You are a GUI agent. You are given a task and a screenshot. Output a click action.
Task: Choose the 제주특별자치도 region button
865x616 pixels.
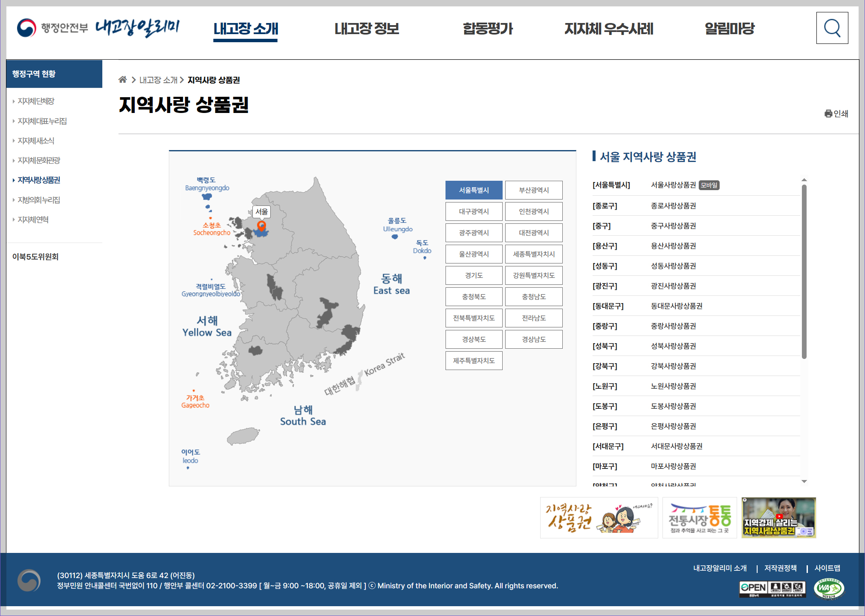click(474, 360)
